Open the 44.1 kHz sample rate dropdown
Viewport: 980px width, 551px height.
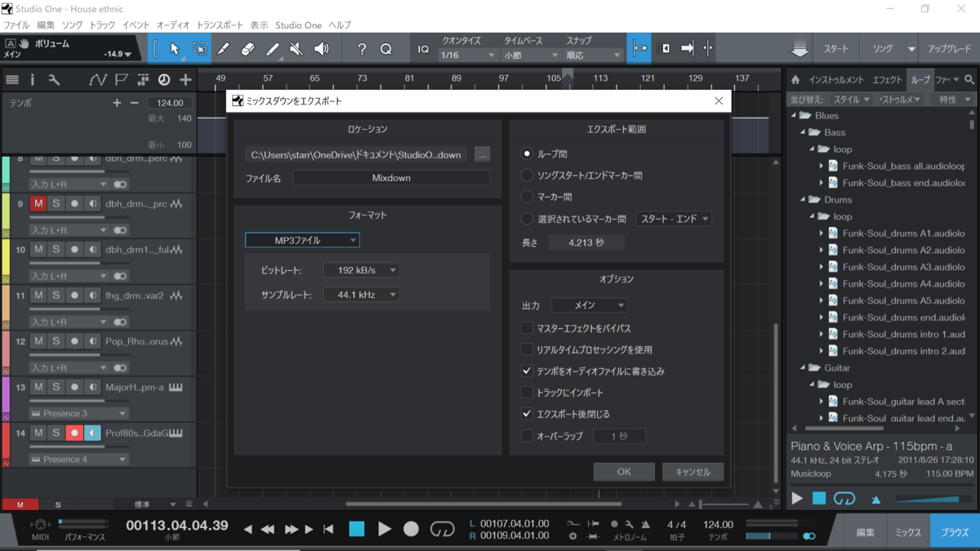click(x=361, y=294)
